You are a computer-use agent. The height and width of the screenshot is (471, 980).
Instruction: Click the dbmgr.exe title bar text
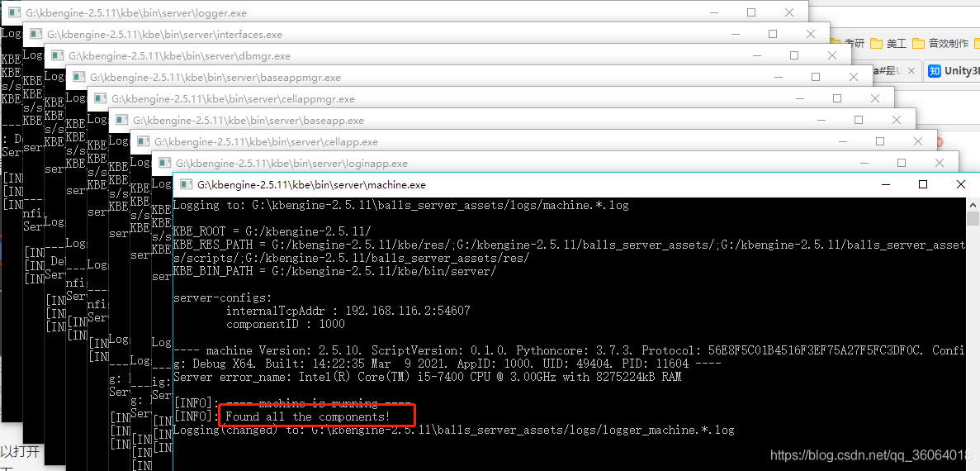tap(179, 55)
